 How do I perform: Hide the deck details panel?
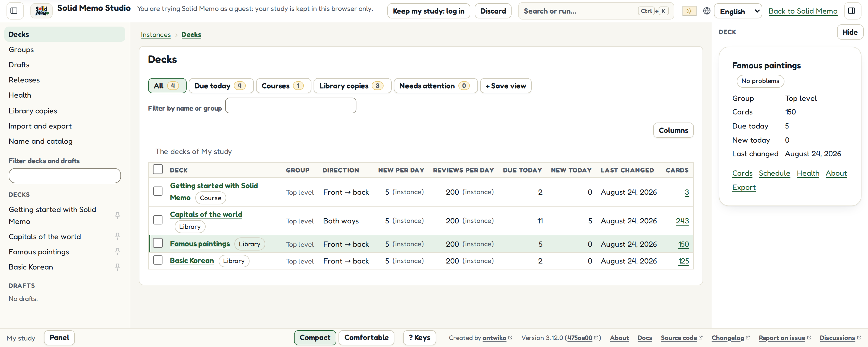(850, 32)
